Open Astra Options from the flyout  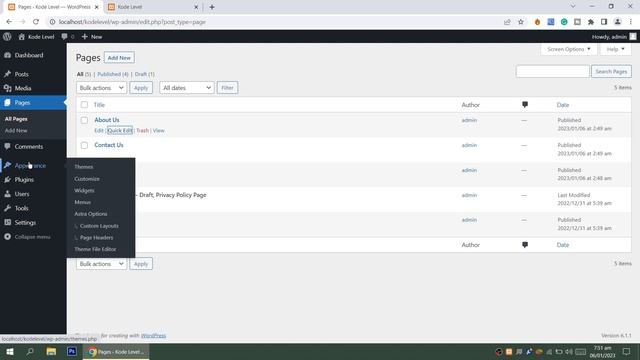tap(91, 214)
